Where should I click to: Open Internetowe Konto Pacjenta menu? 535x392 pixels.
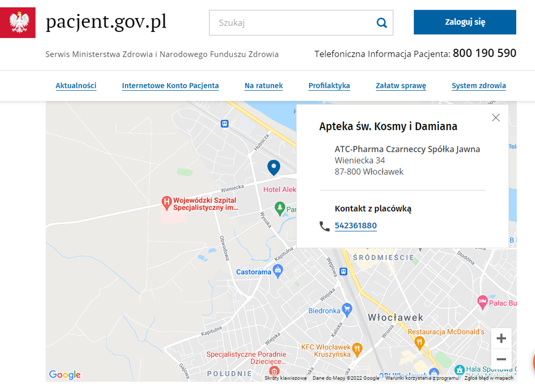(170, 86)
